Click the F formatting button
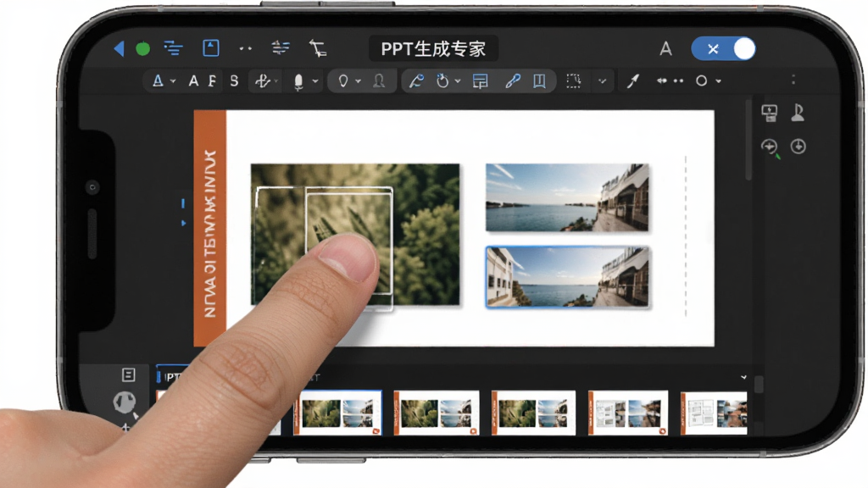This screenshot has width=868, height=488. click(x=212, y=81)
